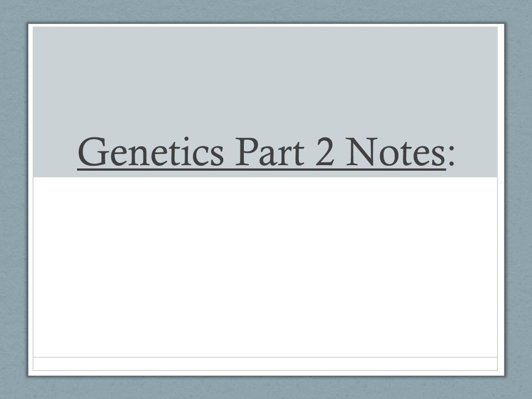Click the word "Notes" in the title

click(396, 152)
